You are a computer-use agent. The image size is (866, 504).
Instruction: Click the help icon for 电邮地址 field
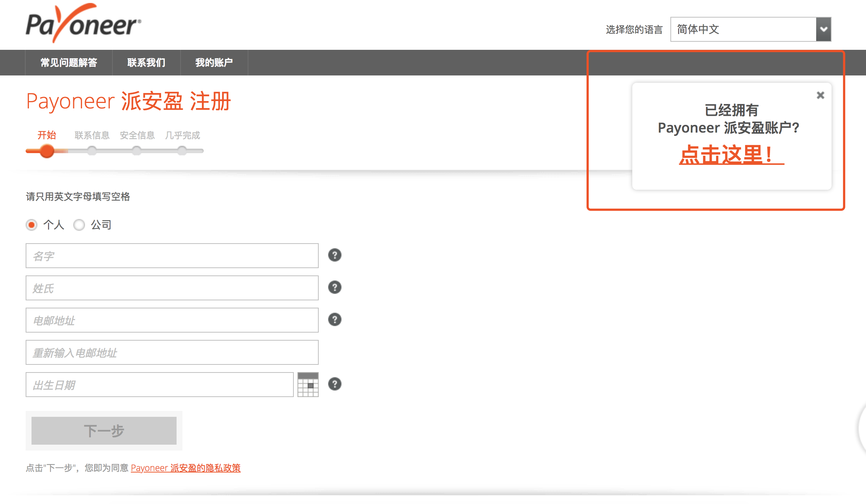[334, 320]
